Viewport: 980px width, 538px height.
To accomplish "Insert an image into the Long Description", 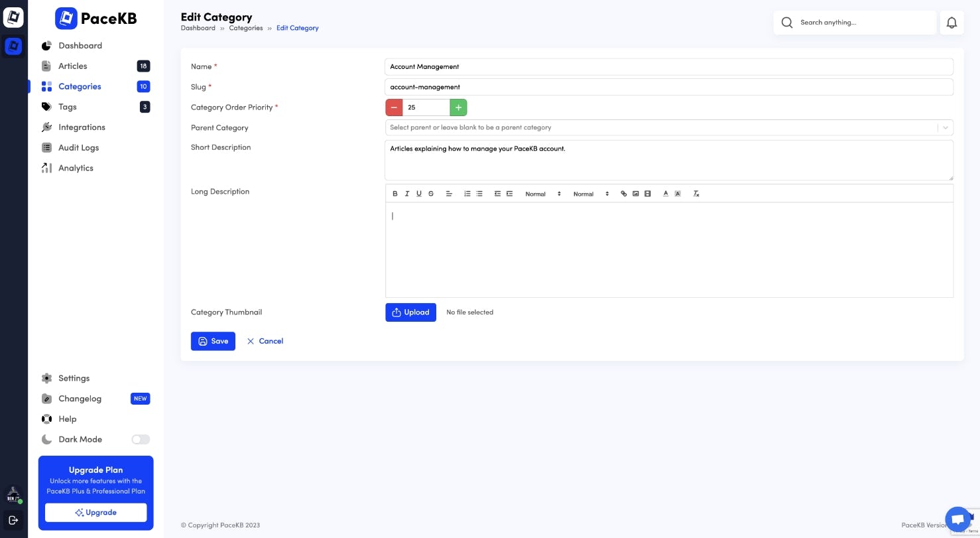I will 635,193.
